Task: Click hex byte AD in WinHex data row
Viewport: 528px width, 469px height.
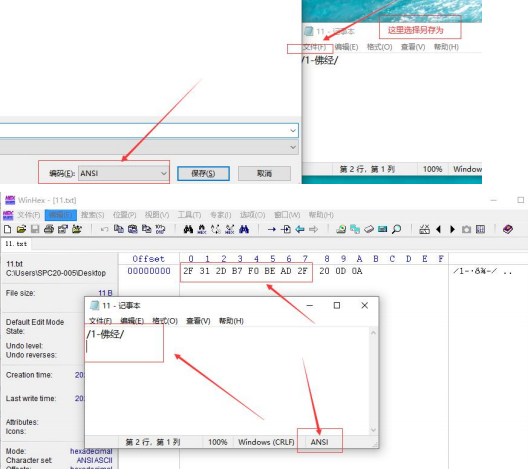Action: [x=286, y=271]
